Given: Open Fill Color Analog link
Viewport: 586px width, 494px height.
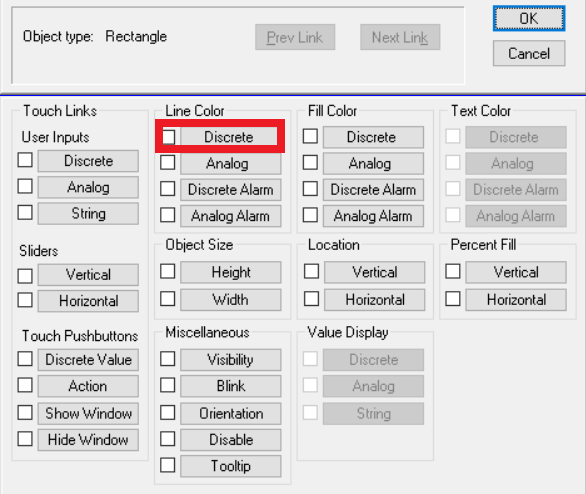Looking at the screenshot, I should point(373,163).
